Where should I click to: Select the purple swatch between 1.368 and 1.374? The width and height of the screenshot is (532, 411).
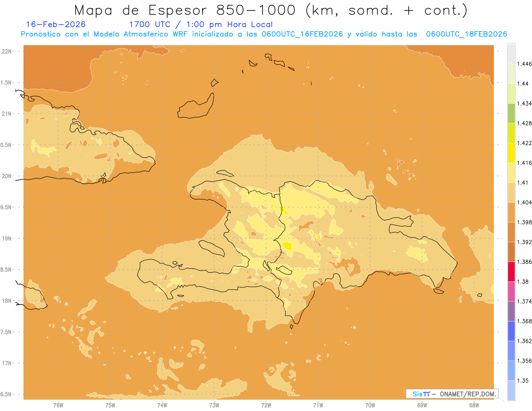[511, 311]
